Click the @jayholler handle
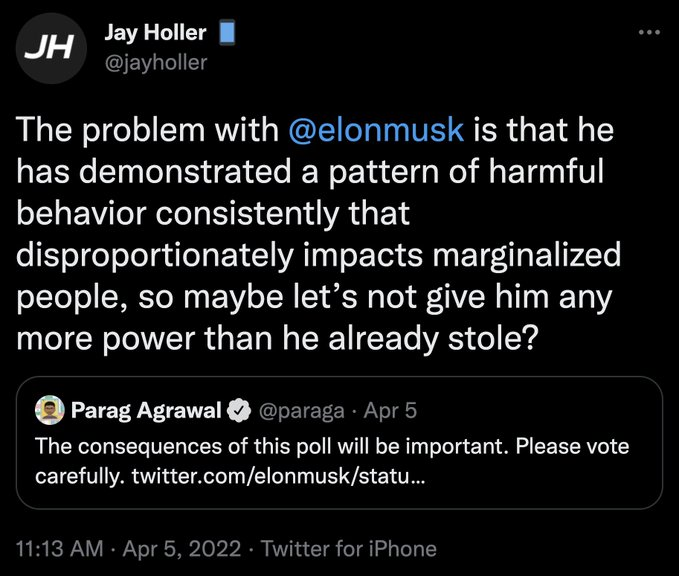 pos(155,62)
